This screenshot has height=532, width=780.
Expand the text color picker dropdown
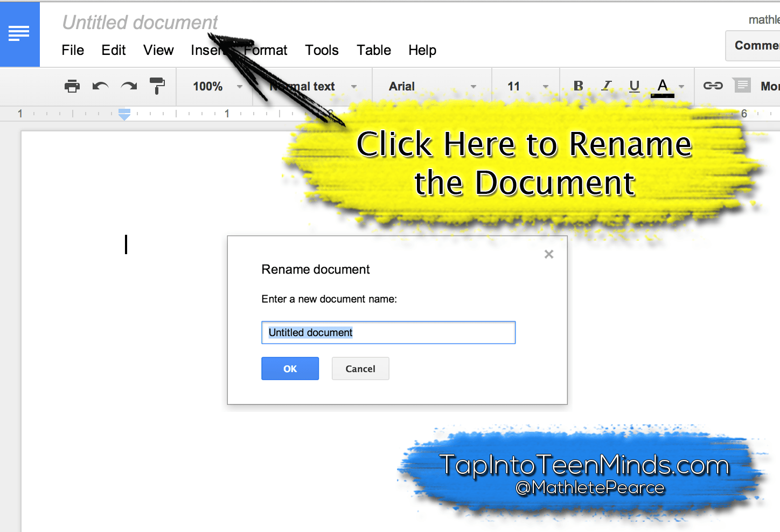[680, 86]
